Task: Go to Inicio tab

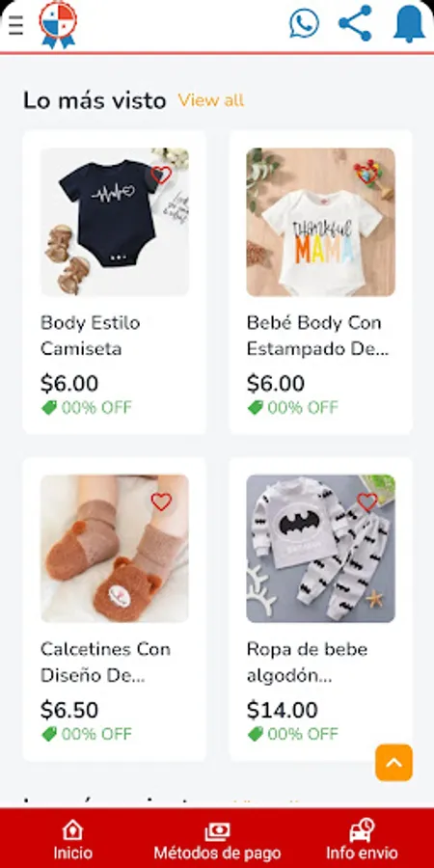Action: (x=72, y=839)
